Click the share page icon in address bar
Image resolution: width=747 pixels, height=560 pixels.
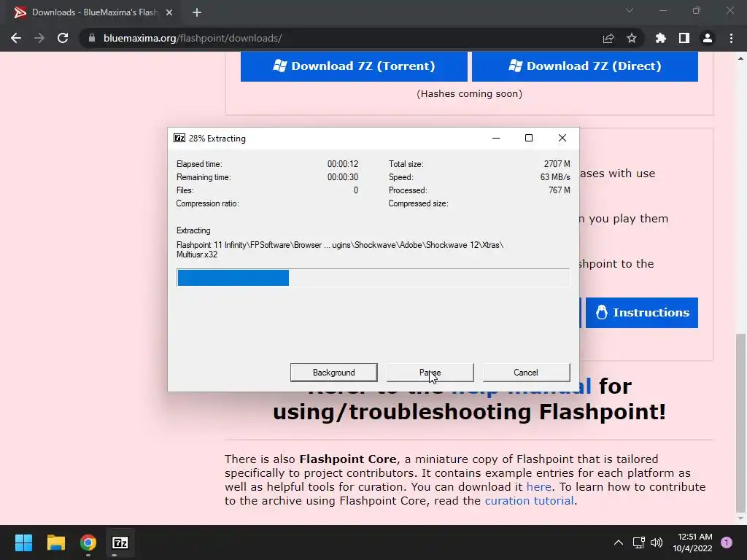click(x=608, y=38)
